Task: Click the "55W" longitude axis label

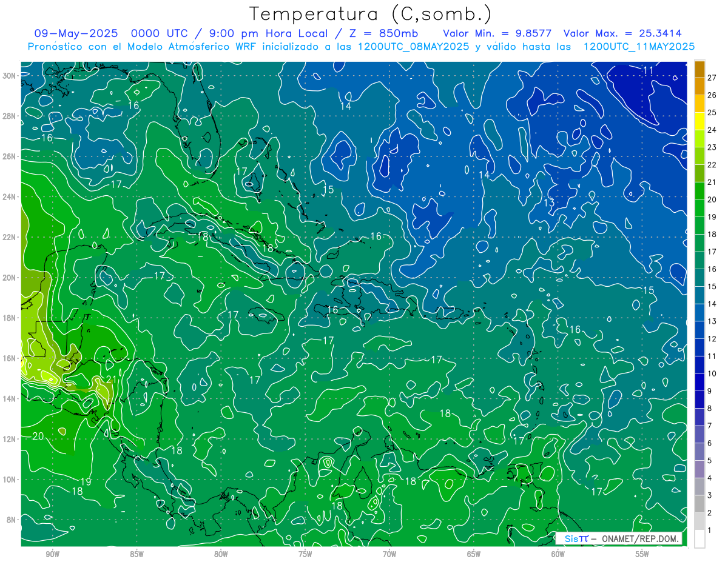Action: (642, 554)
